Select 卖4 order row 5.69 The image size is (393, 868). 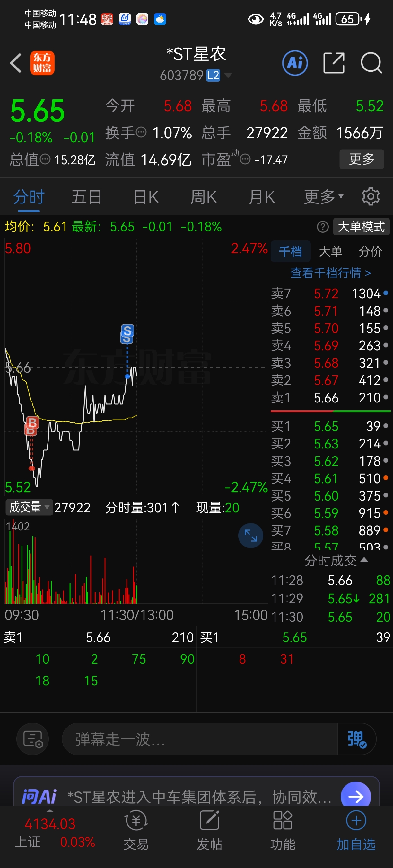[x=330, y=345]
